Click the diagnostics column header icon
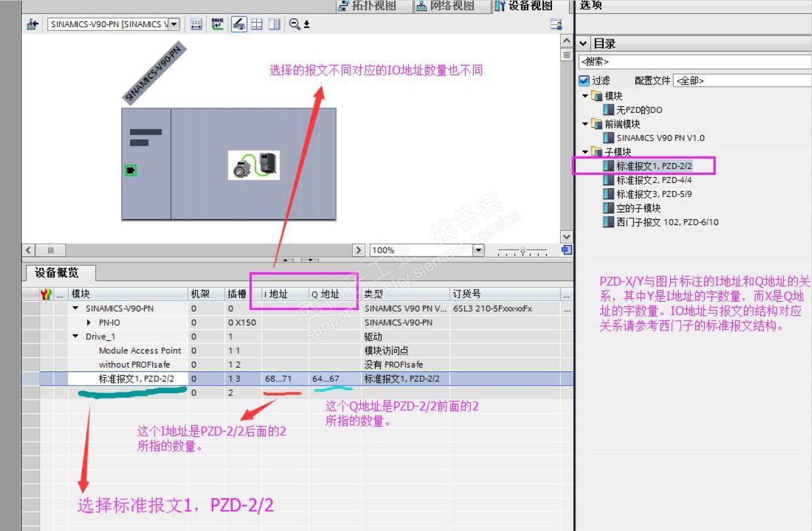The image size is (812, 531). [46, 294]
